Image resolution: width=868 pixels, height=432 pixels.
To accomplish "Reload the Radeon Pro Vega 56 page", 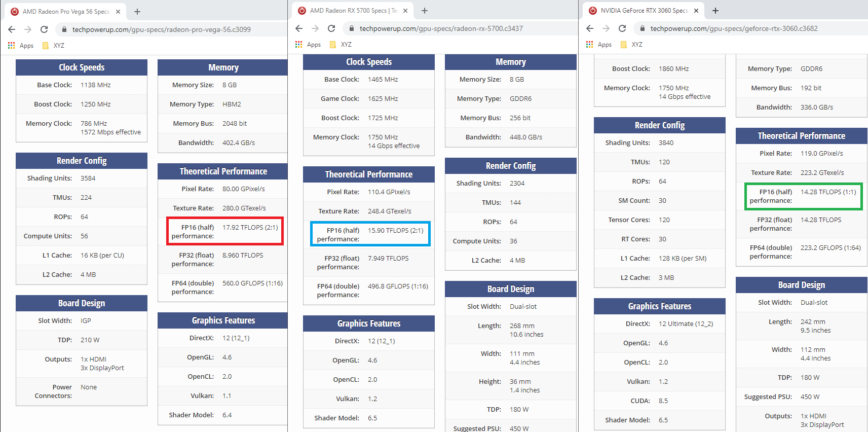I will pos(44,29).
